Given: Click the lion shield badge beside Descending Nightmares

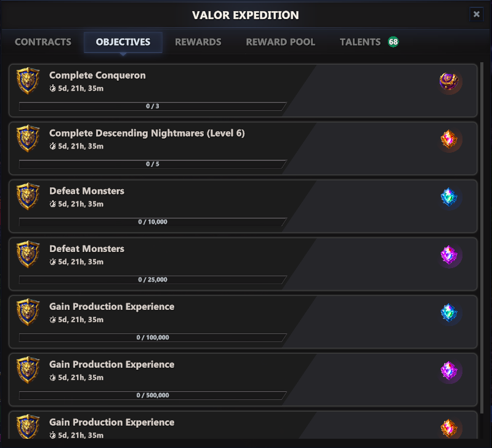Looking at the screenshot, I should [x=28, y=139].
